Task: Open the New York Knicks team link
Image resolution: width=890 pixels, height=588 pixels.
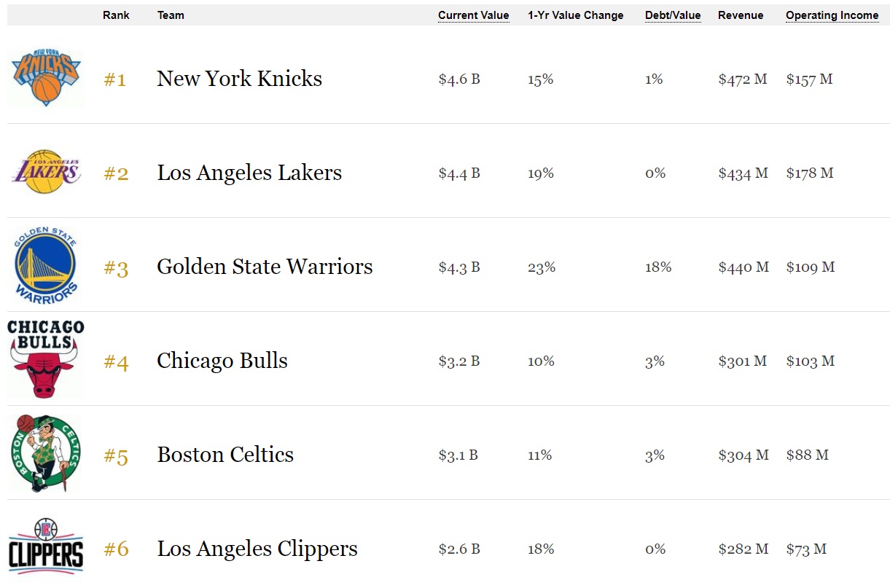Action: pyautogui.click(x=239, y=79)
